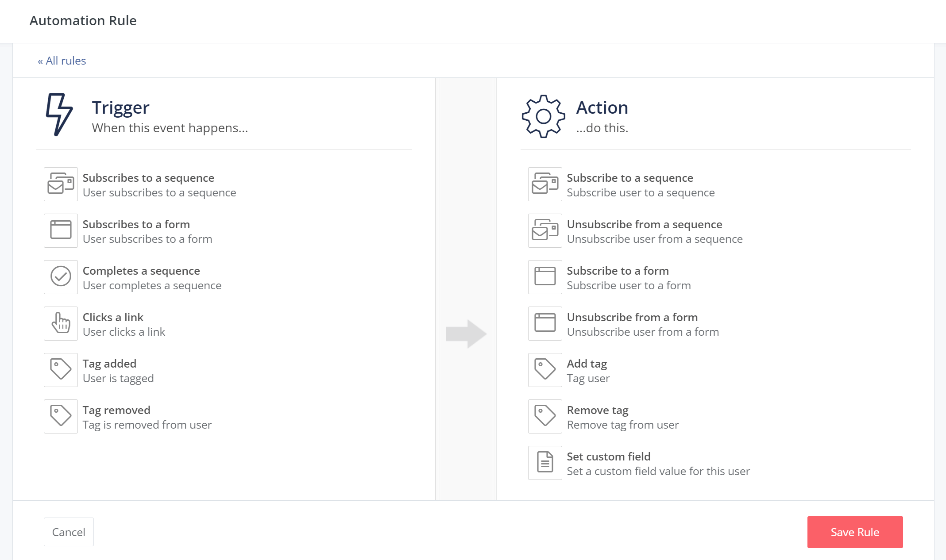Select the 'Tag removed' trigger icon
This screenshot has width=946, height=560.
coord(61,416)
